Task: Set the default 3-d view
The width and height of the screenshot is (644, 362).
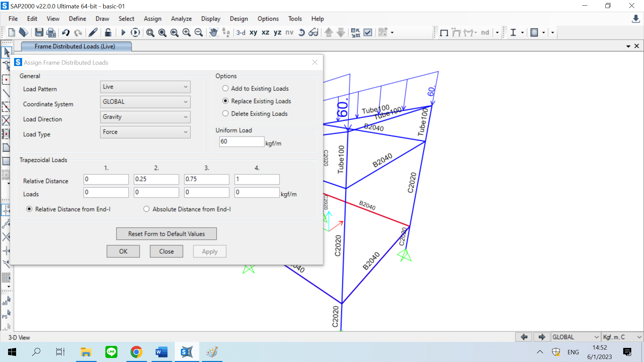Action: pos(241,33)
